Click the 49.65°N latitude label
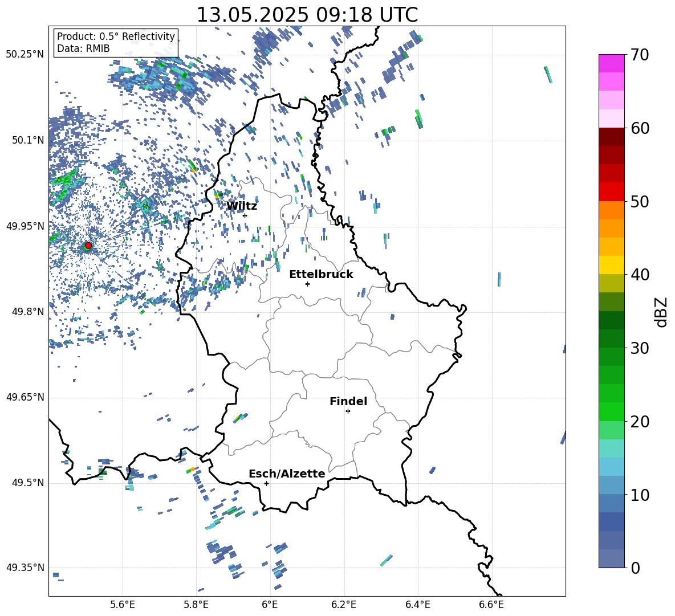The width and height of the screenshot is (675, 616). point(25,397)
